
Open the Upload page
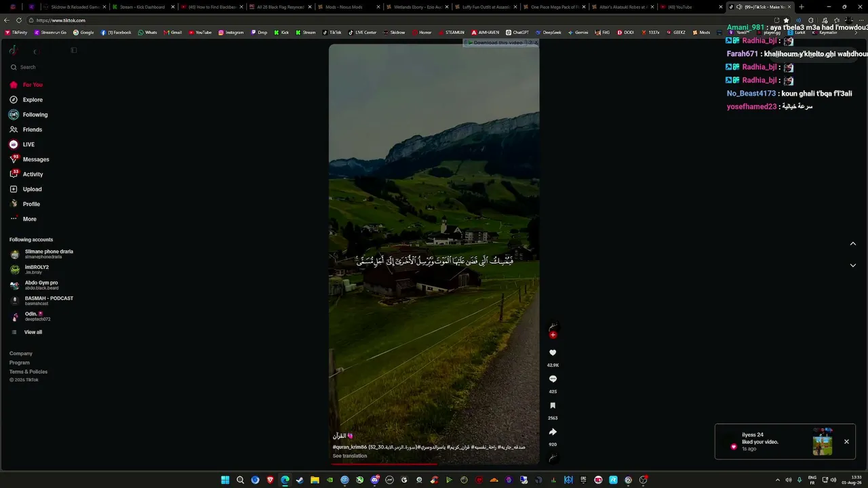[x=26, y=189]
